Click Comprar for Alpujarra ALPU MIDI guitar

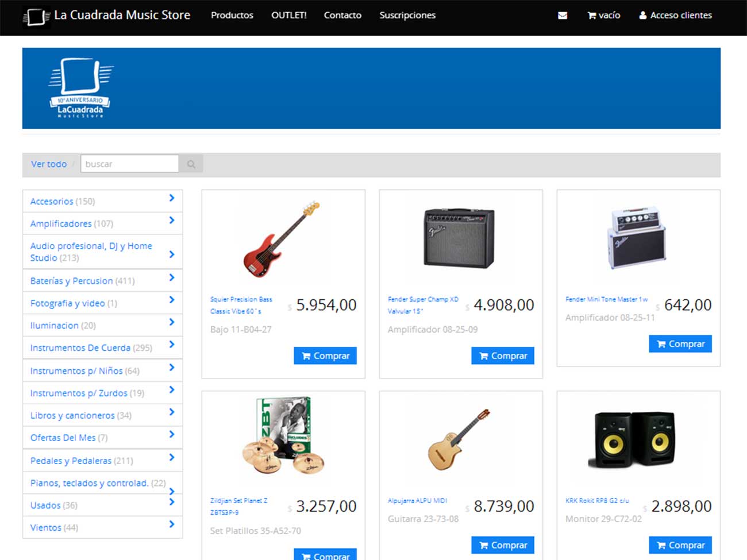503,545
